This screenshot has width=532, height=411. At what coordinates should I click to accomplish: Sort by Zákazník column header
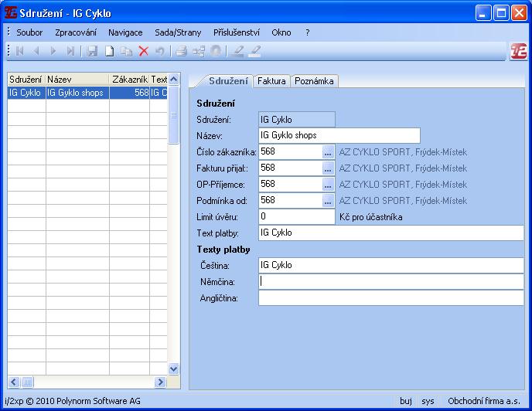(129, 80)
